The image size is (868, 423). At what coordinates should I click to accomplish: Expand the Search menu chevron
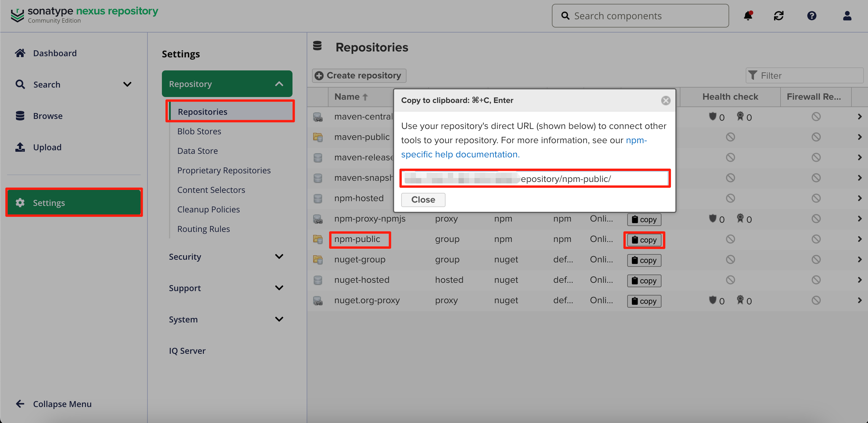tap(127, 84)
